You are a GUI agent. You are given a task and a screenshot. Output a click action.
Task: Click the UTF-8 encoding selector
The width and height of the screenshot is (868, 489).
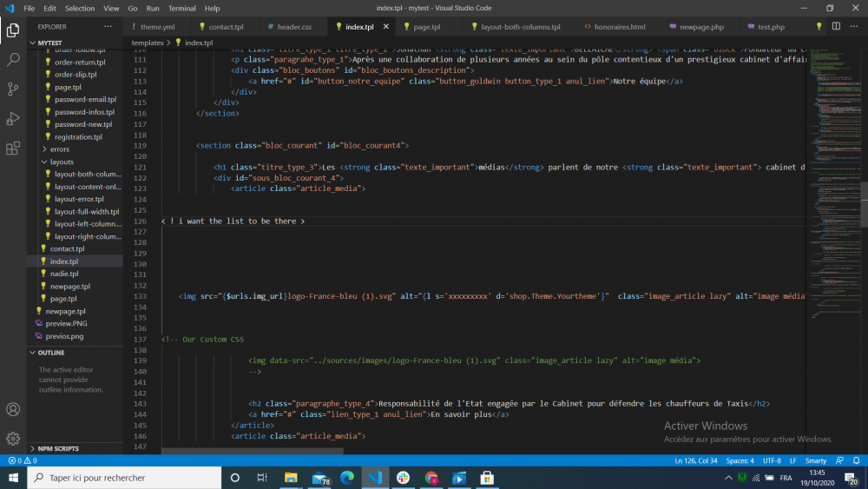[x=773, y=460]
